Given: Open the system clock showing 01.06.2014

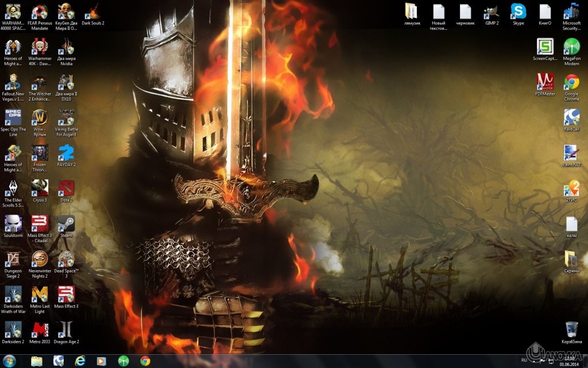Looking at the screenshot, I should click(x=569, y=362).
